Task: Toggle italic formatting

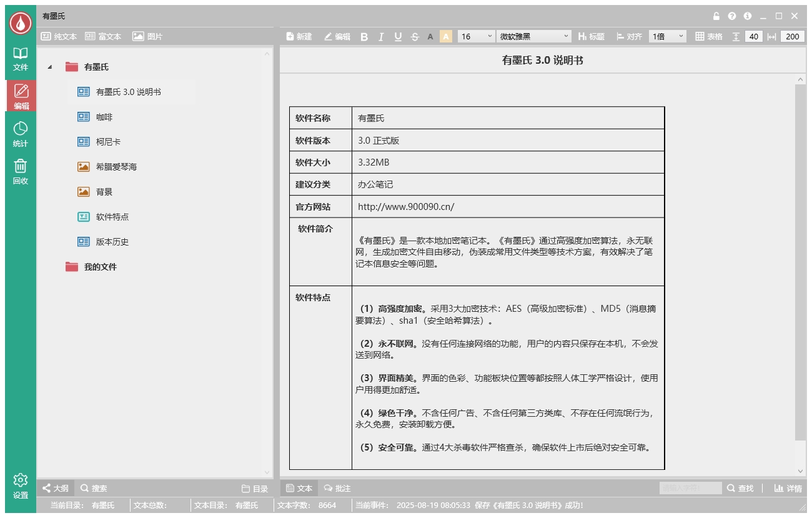Action: coord(381,37)
